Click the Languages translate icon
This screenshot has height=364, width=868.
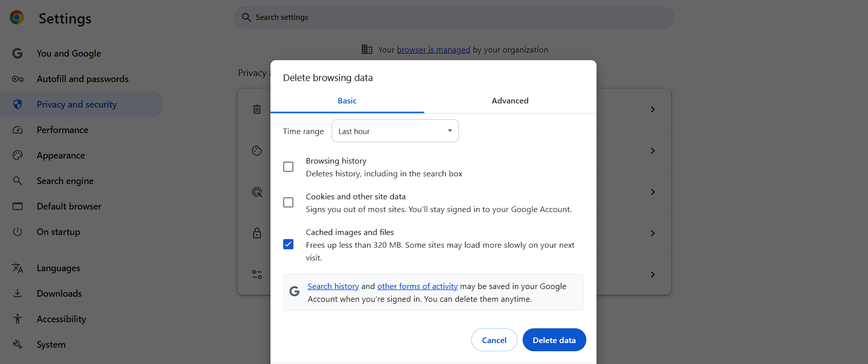pyautogui.click(x=18, y=268)
